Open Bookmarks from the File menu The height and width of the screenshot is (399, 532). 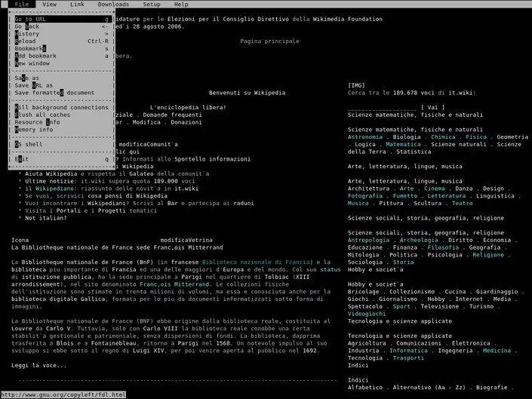(x=62, y=48)
